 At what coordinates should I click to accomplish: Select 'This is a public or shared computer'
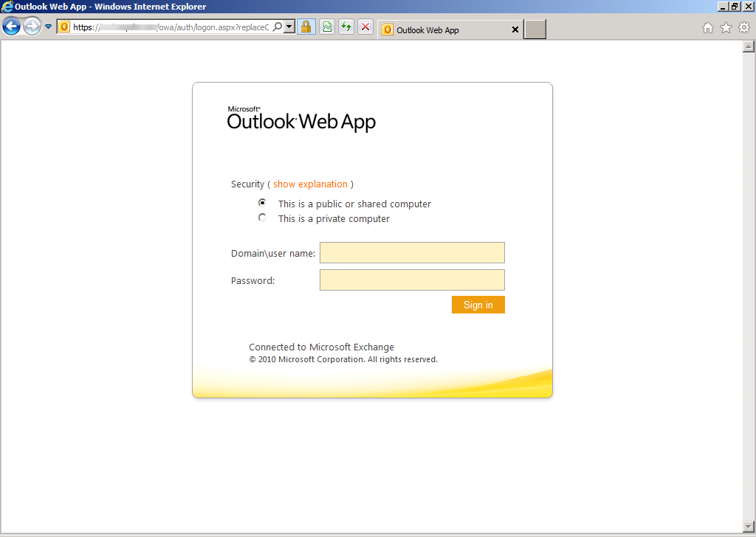[x=262, y=203]
